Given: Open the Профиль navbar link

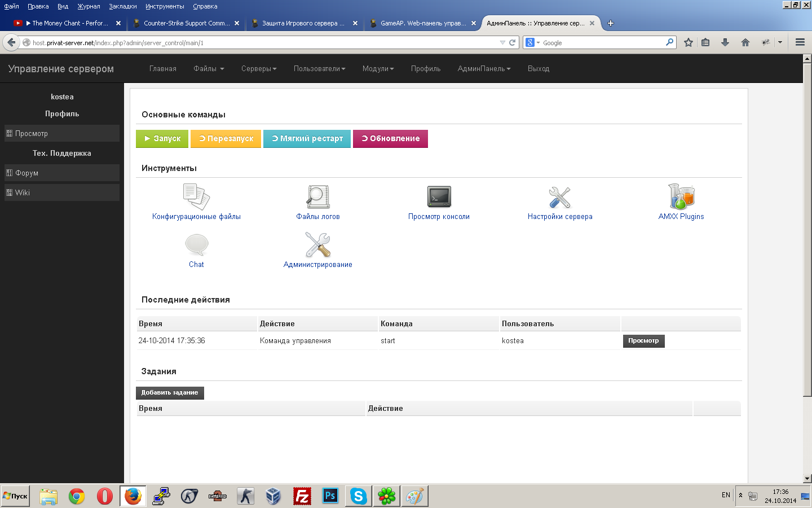Looking at the screenshot, I should (426, 69).
